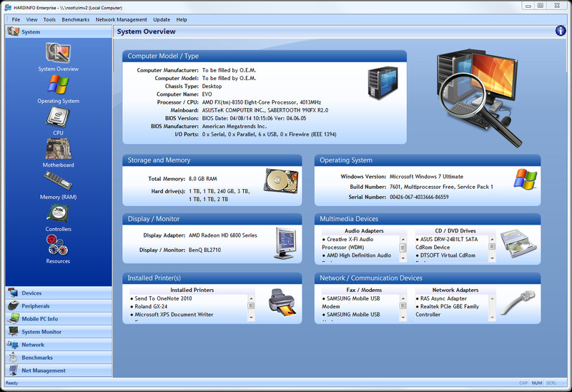
Task: Open the View menu
Action: point(31,20)
